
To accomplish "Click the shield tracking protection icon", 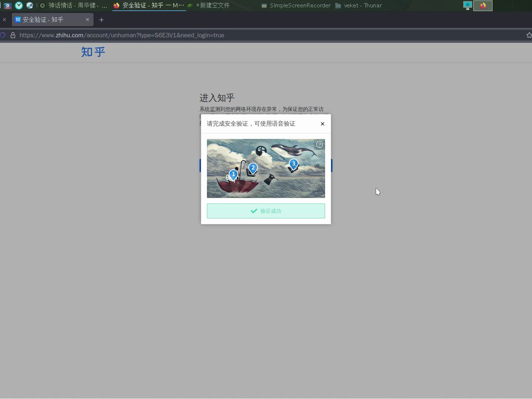I will pos(3,35).
